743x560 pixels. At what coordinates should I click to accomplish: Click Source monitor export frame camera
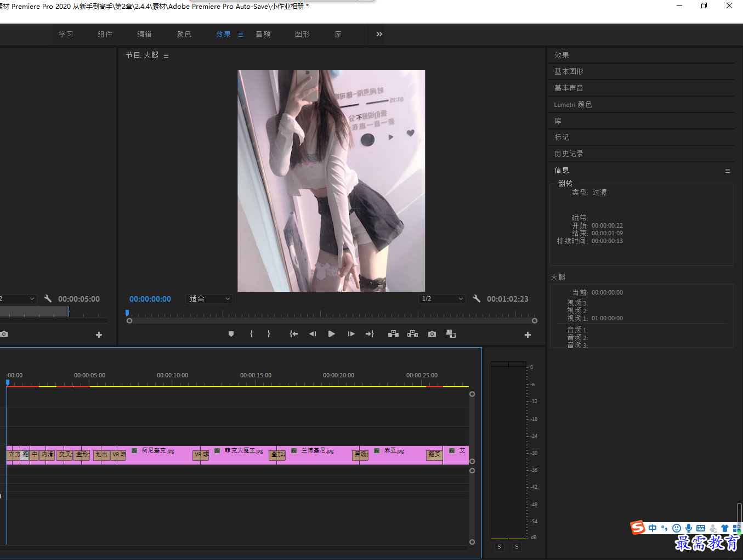4,334
